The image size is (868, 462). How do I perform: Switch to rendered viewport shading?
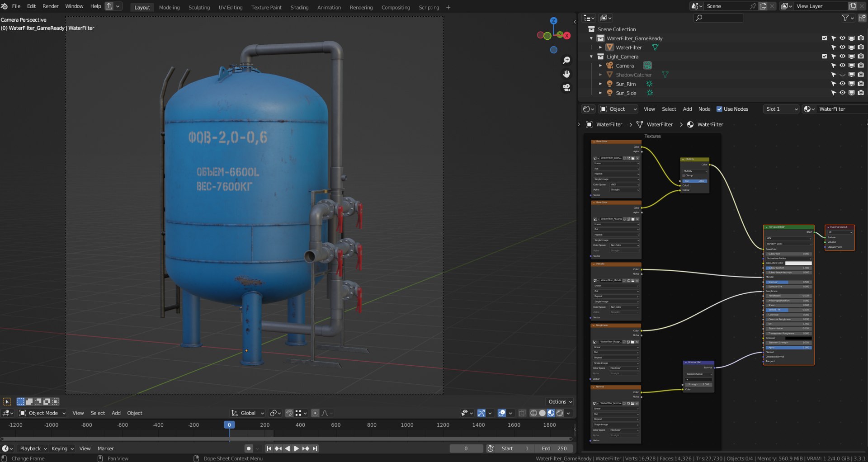(560, 413)
